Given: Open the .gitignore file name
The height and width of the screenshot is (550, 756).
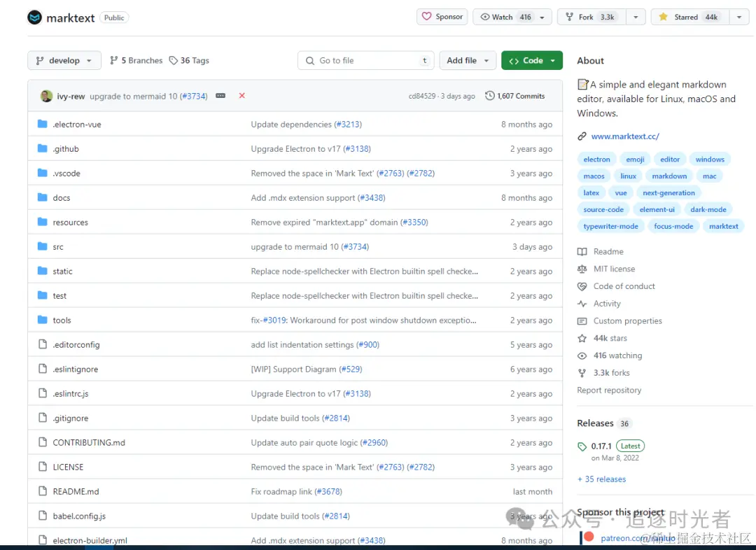Looking at the screenshot, I should pos(71,418).
